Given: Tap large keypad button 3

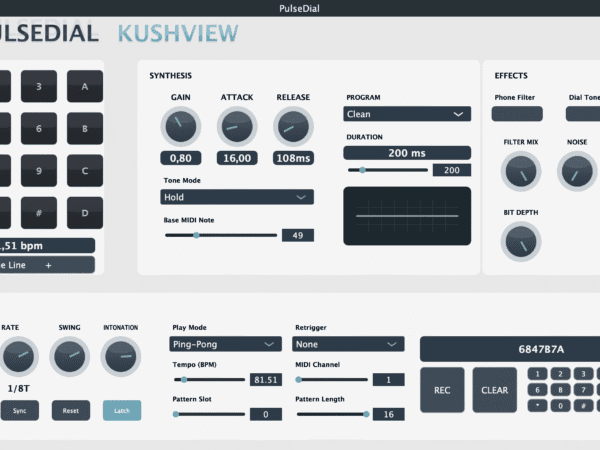Looking at the screenshot, I should [x=39, y=86].
